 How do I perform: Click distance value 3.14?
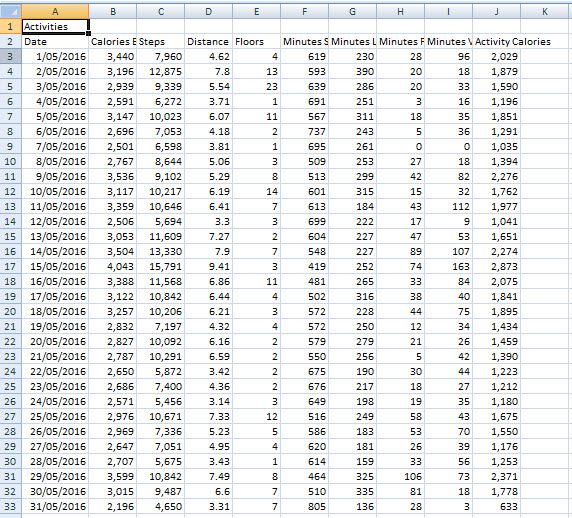(x=208, y=401)
